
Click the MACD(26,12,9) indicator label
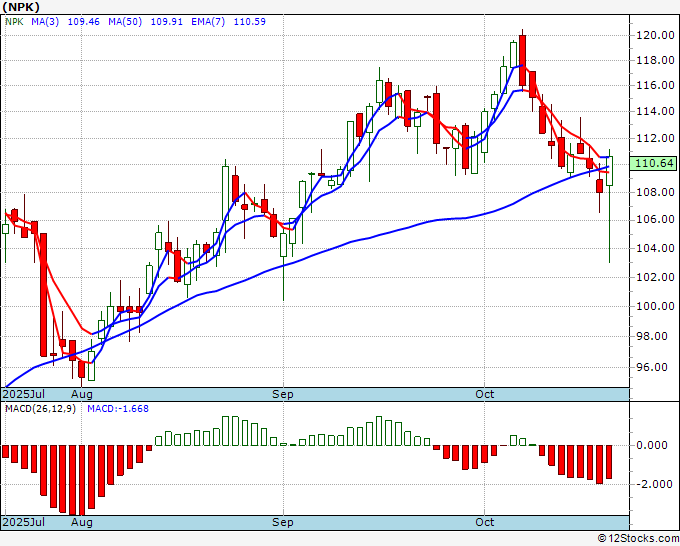40,409
